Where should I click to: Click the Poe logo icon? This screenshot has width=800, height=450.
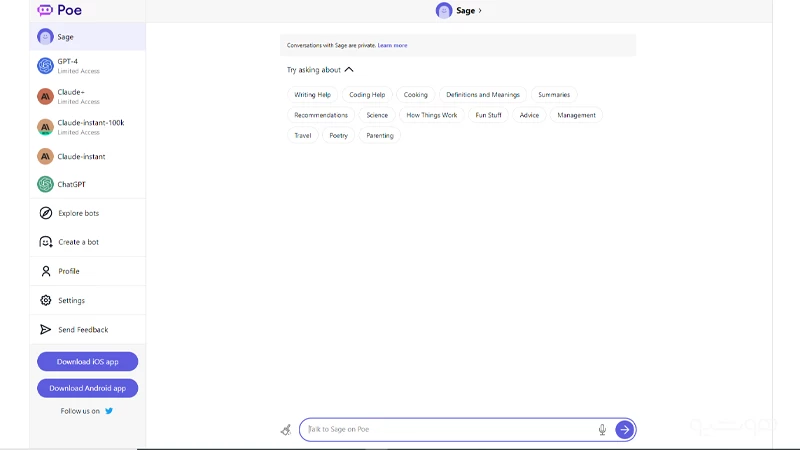tap(45, 10)
